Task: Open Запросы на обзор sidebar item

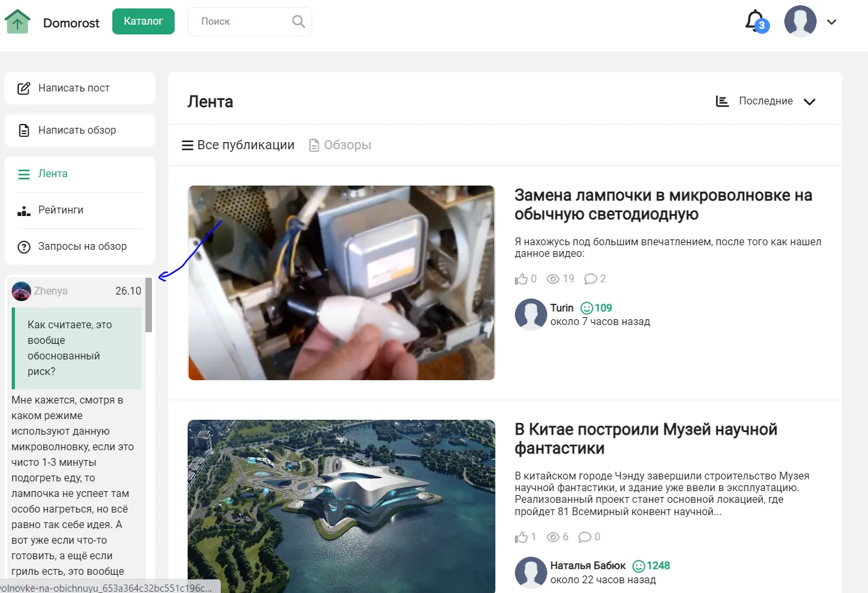Action: pos(82,247)
